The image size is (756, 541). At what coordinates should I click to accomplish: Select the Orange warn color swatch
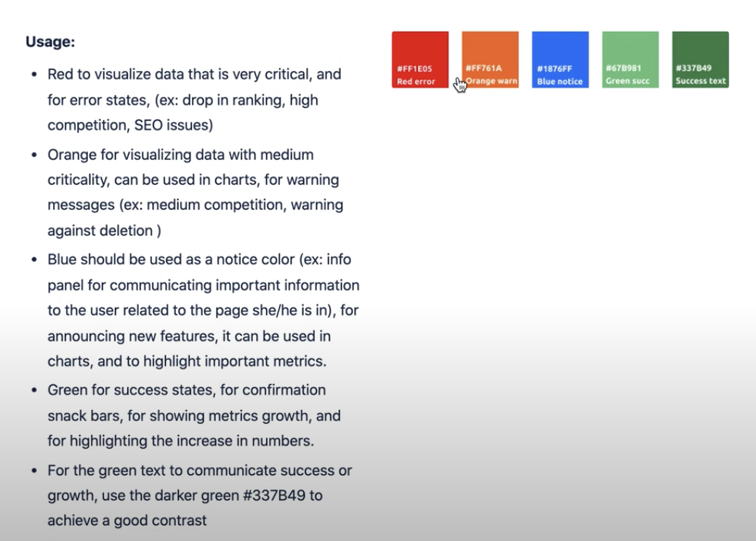490,51
